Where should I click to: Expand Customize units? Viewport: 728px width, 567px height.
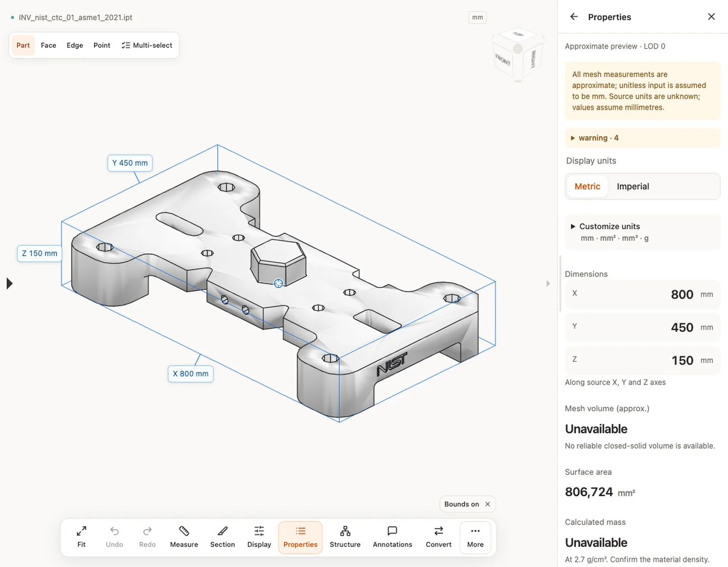[x=643, y=232]
